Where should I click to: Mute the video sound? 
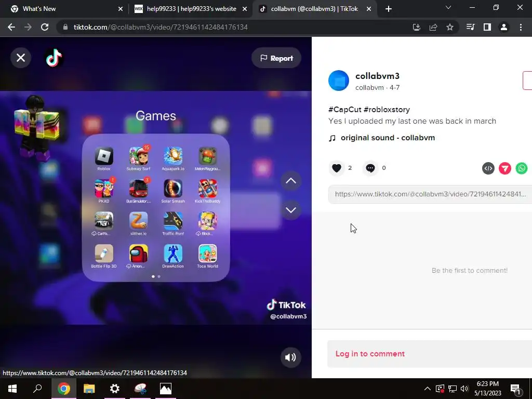point(290,357)
